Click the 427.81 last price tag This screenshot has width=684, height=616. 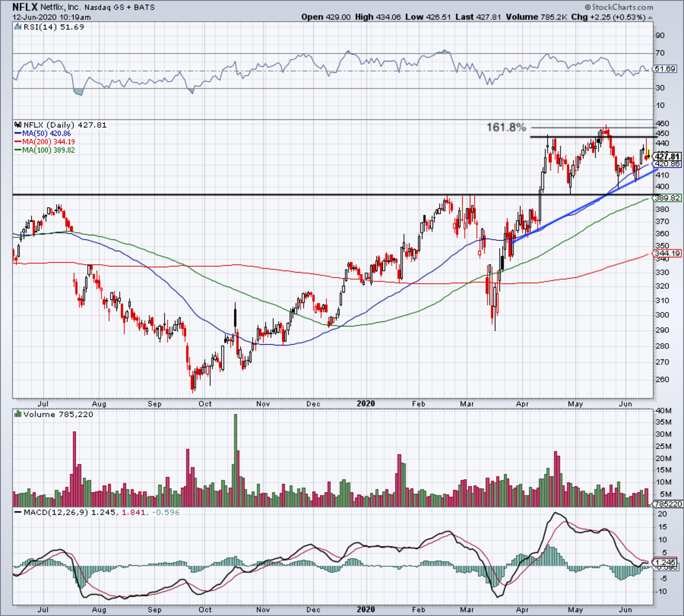pyautogui.click(x=667, y=156)
